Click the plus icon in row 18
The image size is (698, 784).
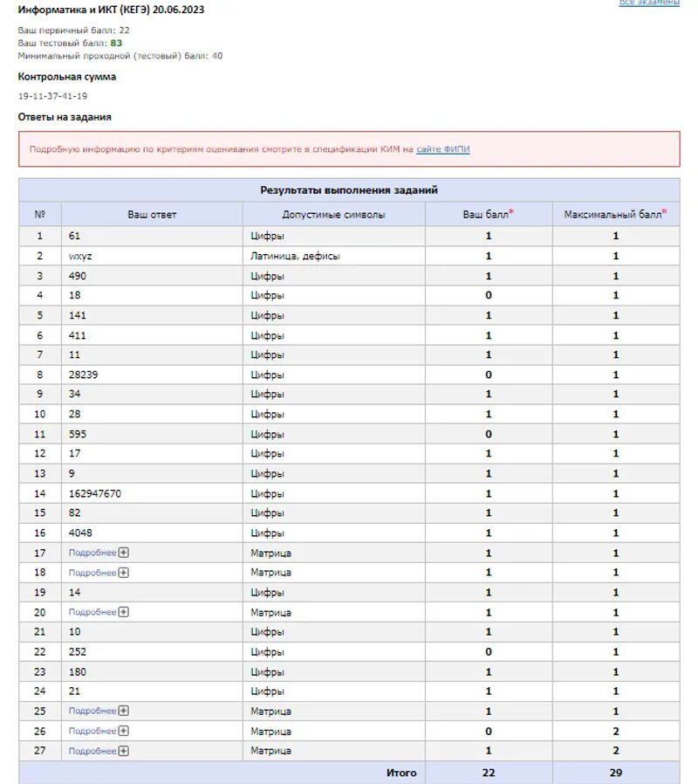click(x=124, y=573)
